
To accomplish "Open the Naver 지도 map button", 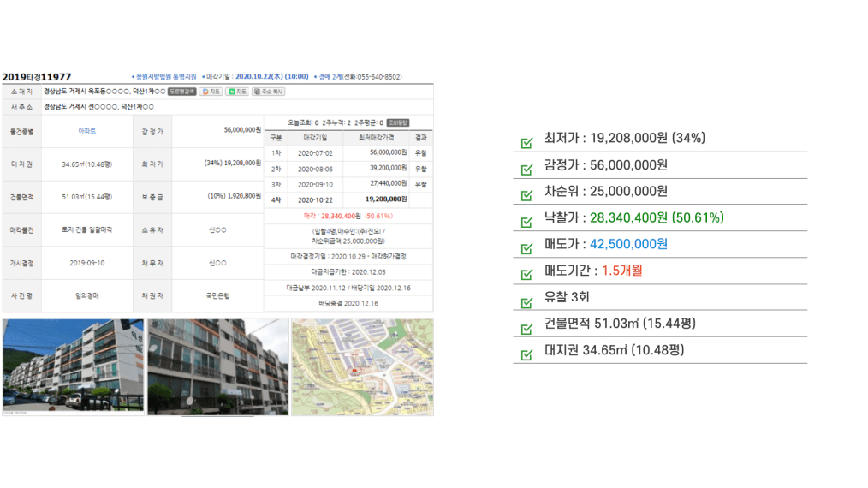I will click(238, 92).
